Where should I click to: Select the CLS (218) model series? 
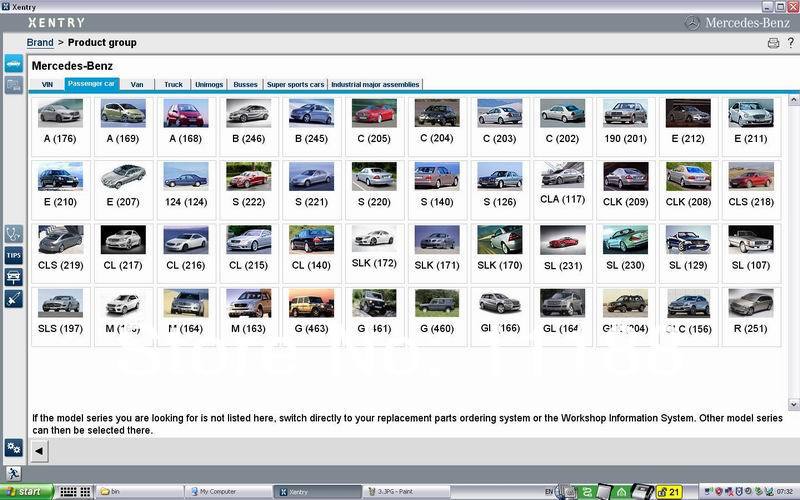[751, 190]
